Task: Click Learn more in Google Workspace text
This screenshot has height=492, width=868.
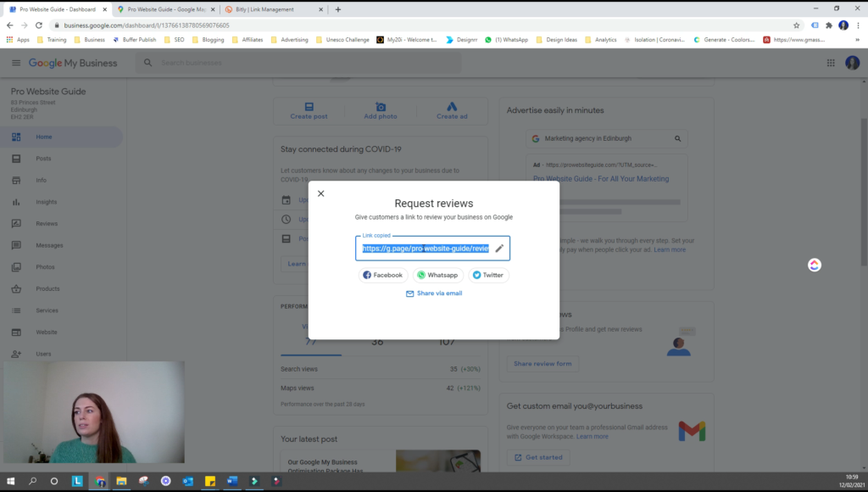Action: [x=592, y=436]
